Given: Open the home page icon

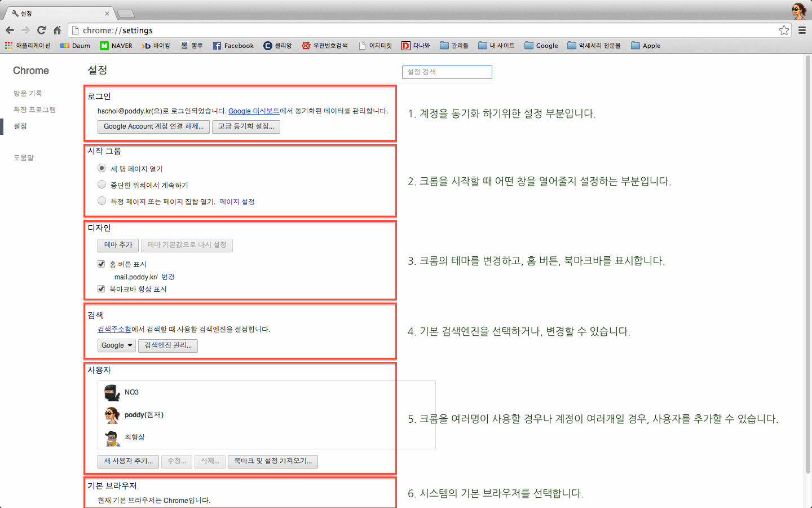Looking at the screenshot, I should pos(57,30).
